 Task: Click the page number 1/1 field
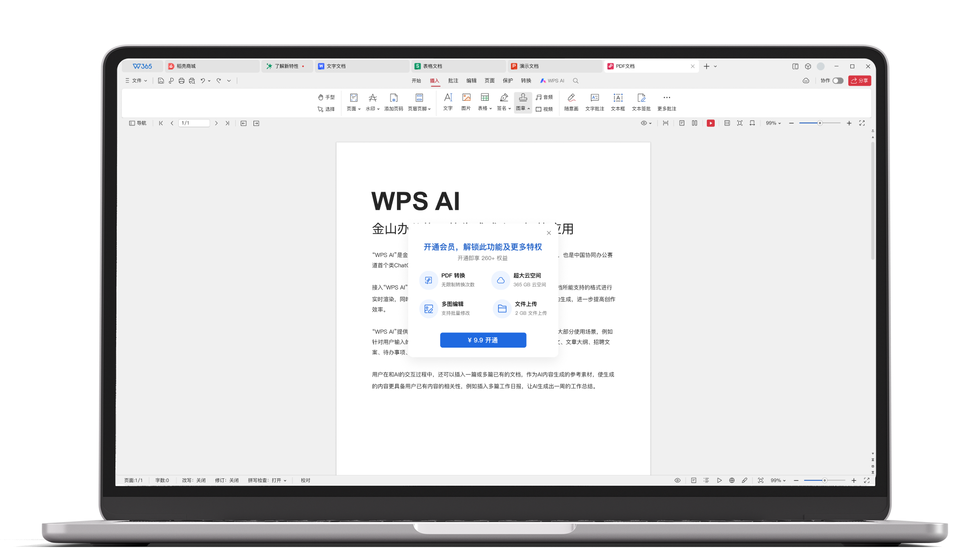[x=194, y=123]
